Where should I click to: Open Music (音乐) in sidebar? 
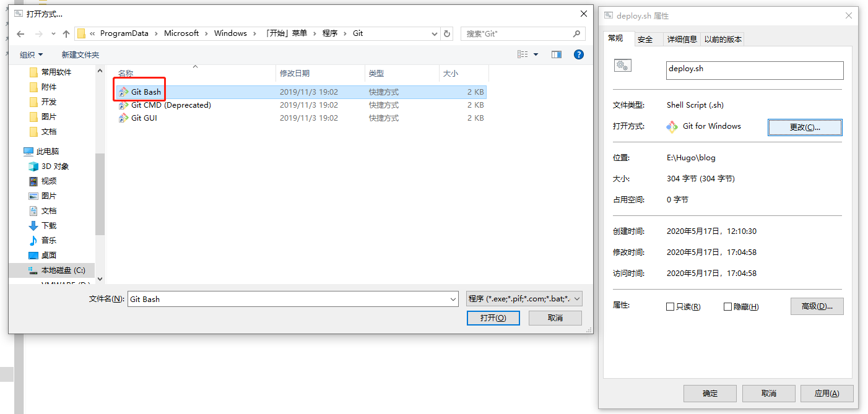[43, 240]
